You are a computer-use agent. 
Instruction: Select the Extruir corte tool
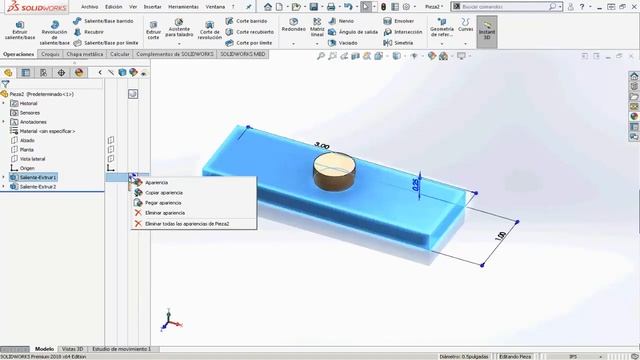[153, 31]
